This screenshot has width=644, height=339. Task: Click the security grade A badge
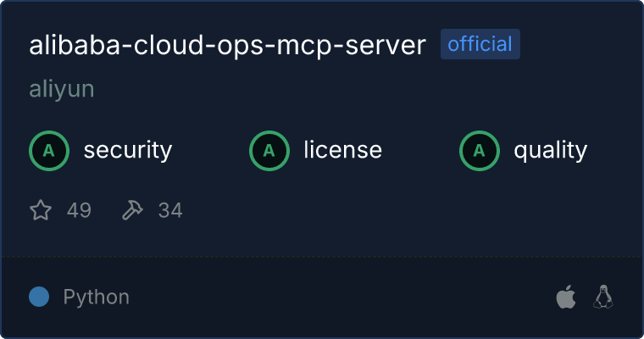[x=49, y=151]
